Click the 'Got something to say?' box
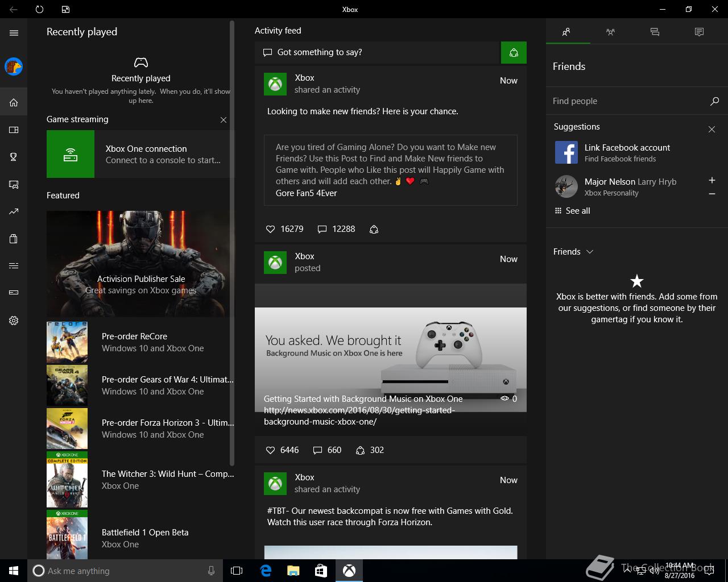This screenshot has height=582, width=728. click(x=377, y=52)
